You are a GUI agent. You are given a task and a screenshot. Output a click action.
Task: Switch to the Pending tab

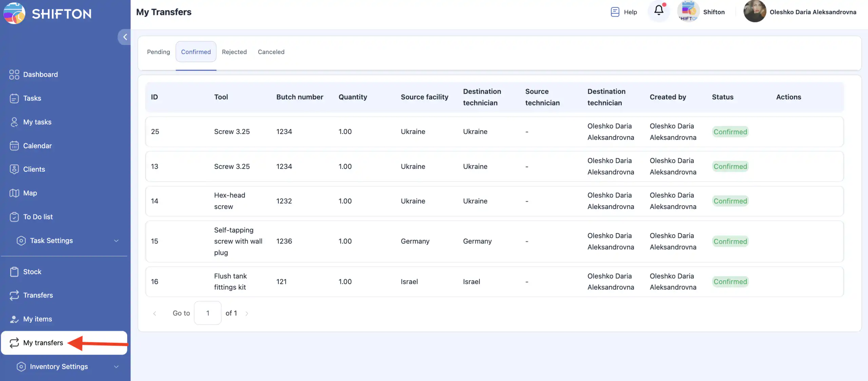click(x=158, y=52)
